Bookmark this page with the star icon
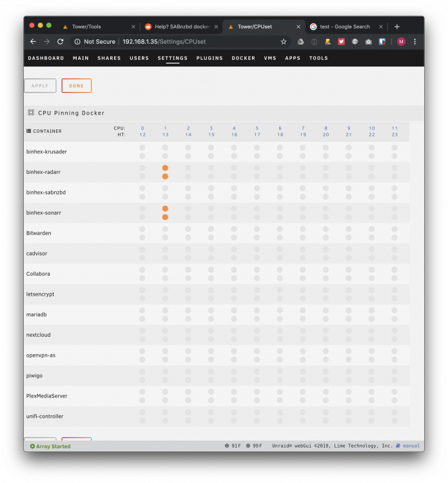This screenshot has height=483, width=448. pos(284,42)
